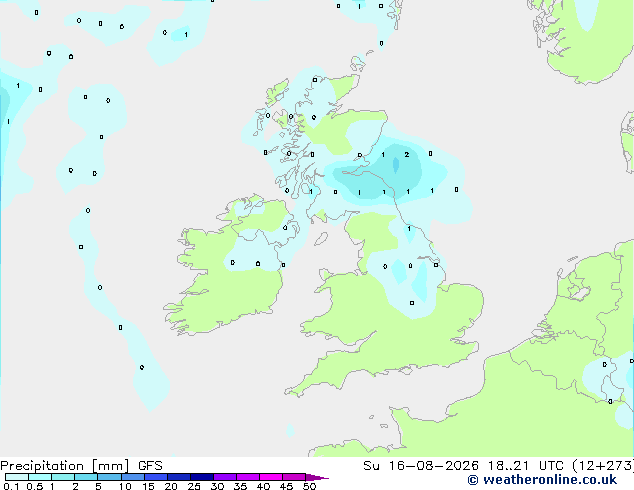The height and width of the screenshot is (490, 634).
Task: Click the map value '2' over eastern Scotland
Action: (x=407, y=154)
